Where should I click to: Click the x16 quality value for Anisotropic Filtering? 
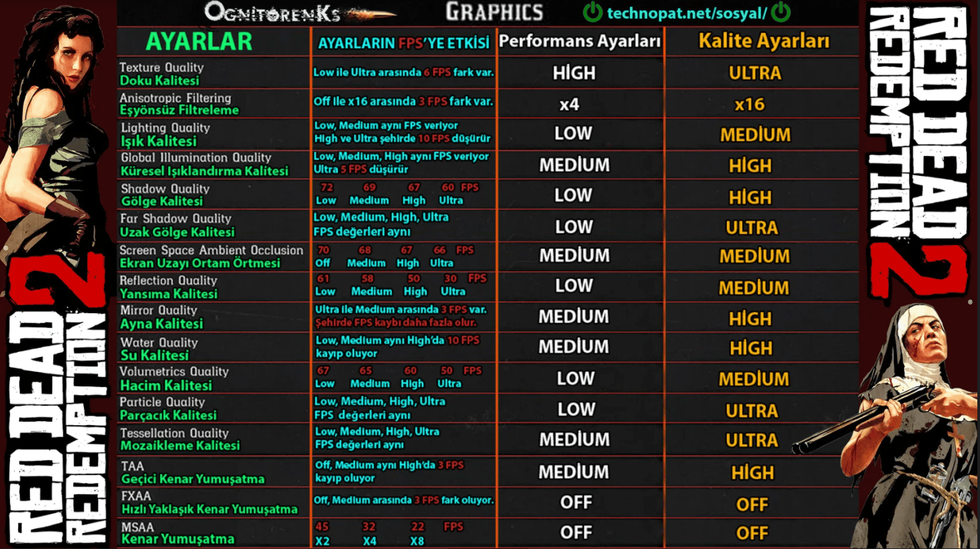click(x=749, y=105)
